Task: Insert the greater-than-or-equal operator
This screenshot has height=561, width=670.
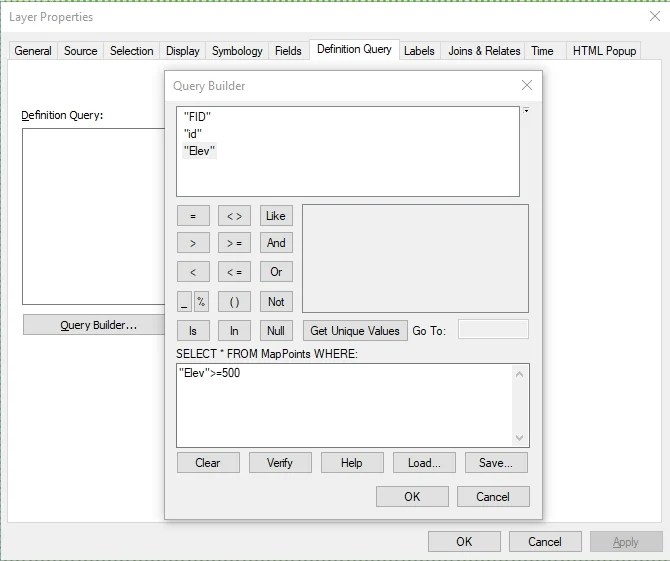Action: [234, 243]
